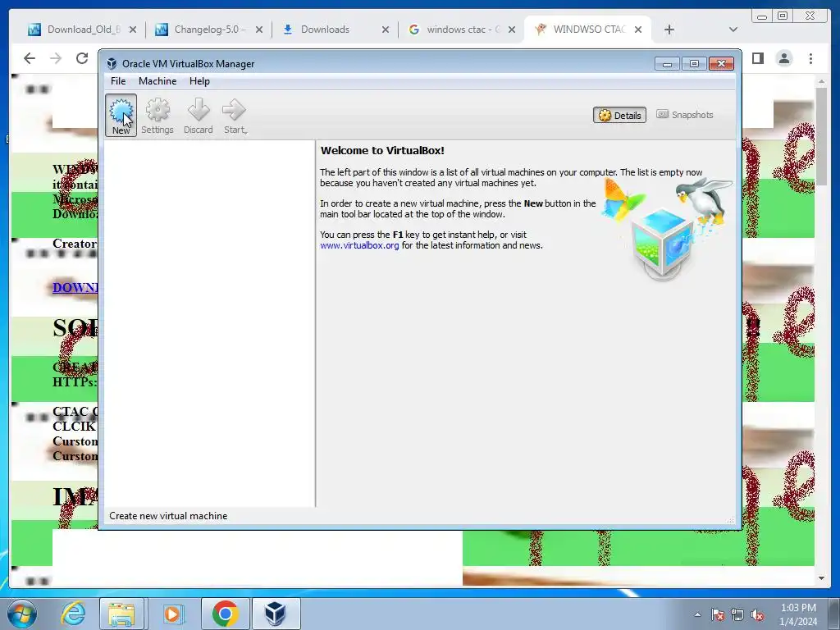Click the page vertical scrollbar thumb
This screenshot has width=840, height=630.
[821, 135]
